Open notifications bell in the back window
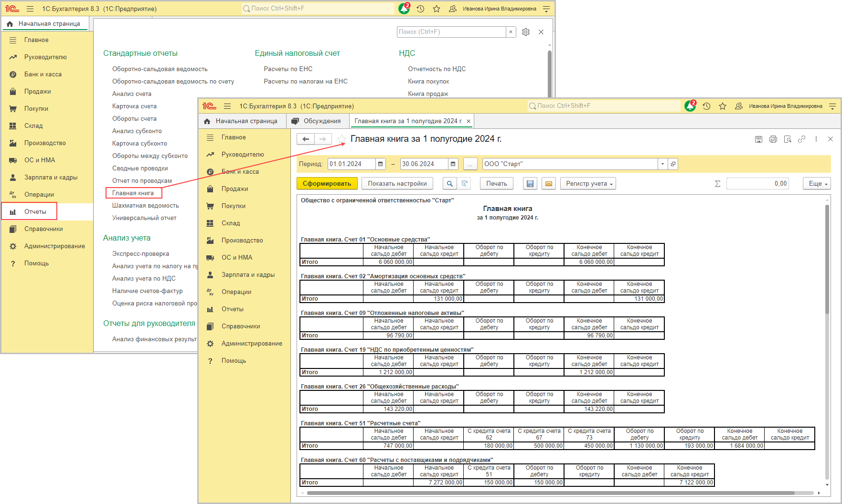 coord(404,9)
